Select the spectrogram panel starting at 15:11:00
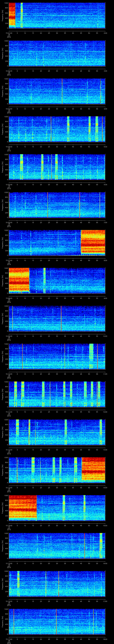The width and height of the screenshot is (114, 644). (57, 394)
